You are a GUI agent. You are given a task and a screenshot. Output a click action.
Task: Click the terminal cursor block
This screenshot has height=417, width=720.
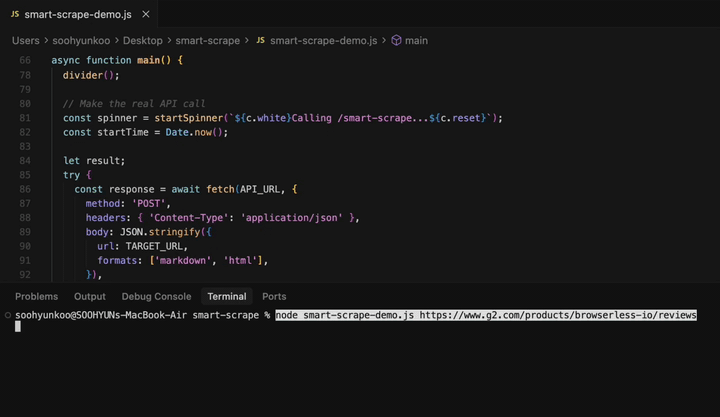(x=18, y=327)
